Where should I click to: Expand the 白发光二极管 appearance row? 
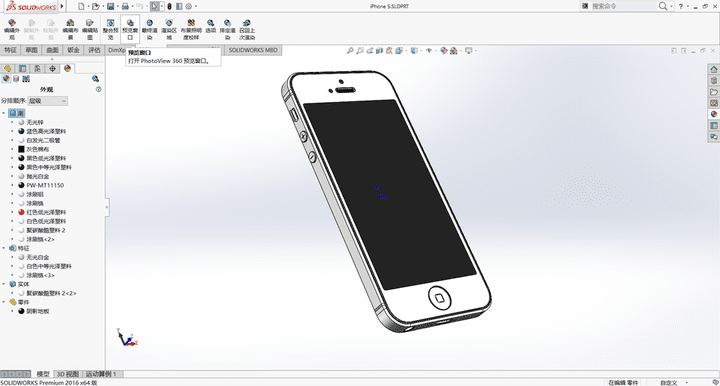click(12, 140)
